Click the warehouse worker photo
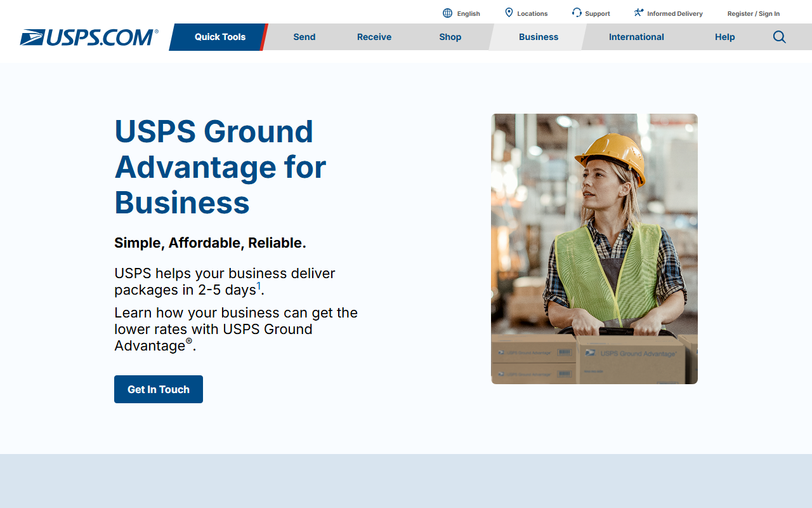The width and height of the screenshot is (812, 508). point(594,249)
